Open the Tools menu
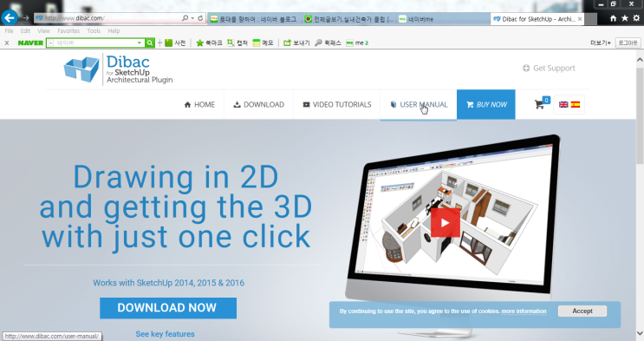Viewport: 644px width, 341px height. pos(94,31)
